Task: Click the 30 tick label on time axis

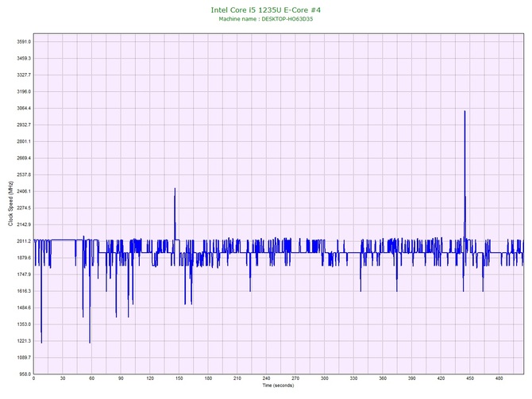Action: point(63,378)
